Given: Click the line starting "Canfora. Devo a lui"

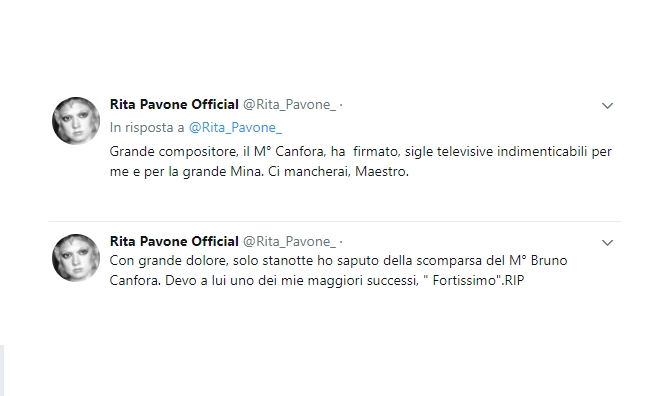Looking at the screenshot, I should pyautogui.click(x=317, y=281).
